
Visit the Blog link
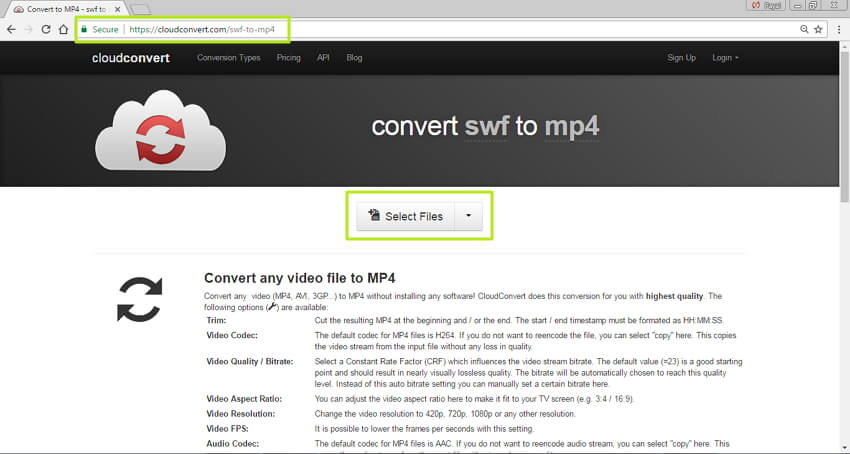point(354,57)
